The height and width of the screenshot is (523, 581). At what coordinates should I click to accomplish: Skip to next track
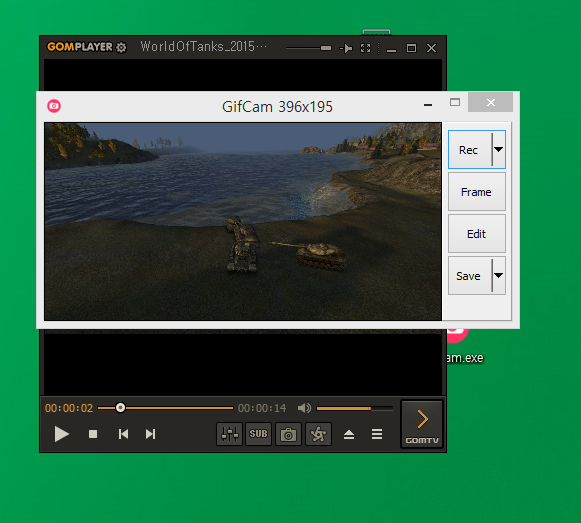click(150, 434)
